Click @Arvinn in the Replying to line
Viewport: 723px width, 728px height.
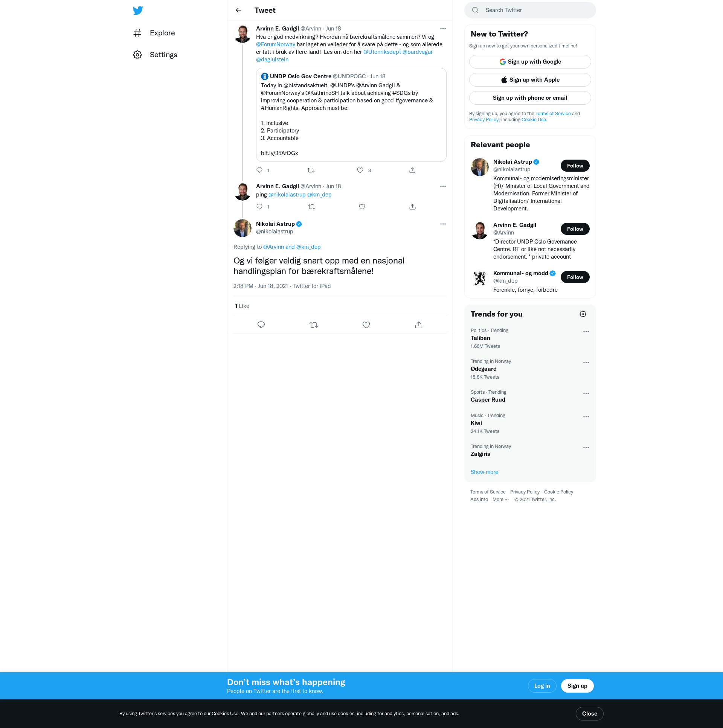pyautogui.click(x=273, y=247)
